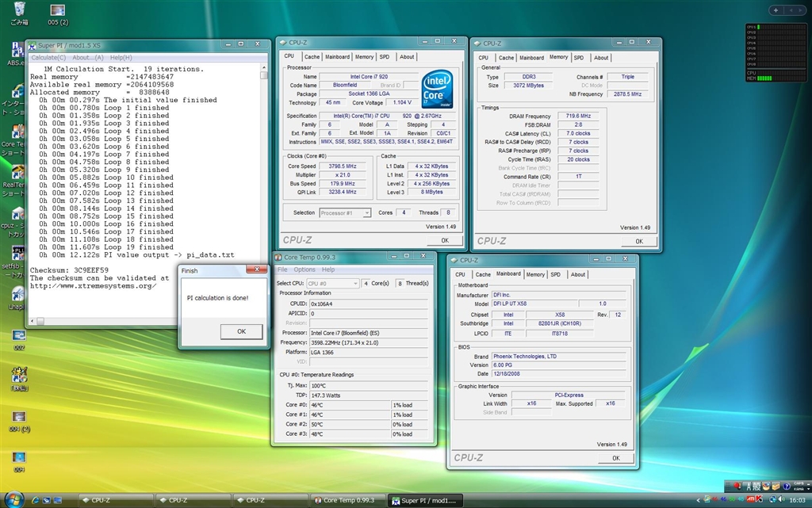
Task: Open the 002 desktop icon
Action: pyautogui.click(x=19, y=335)
